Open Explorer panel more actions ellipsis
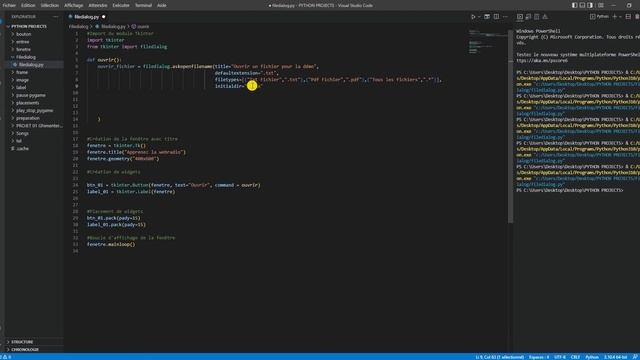The height and width of the screenshot is (360, 640). click(x=56, y=17)
